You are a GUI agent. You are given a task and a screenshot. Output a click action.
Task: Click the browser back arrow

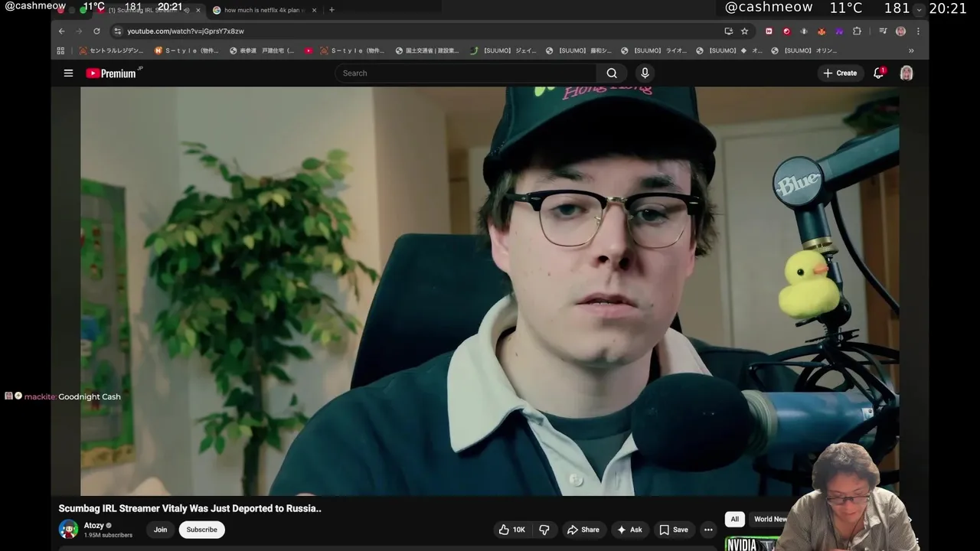pyautogui.click(x=62, y=31)
